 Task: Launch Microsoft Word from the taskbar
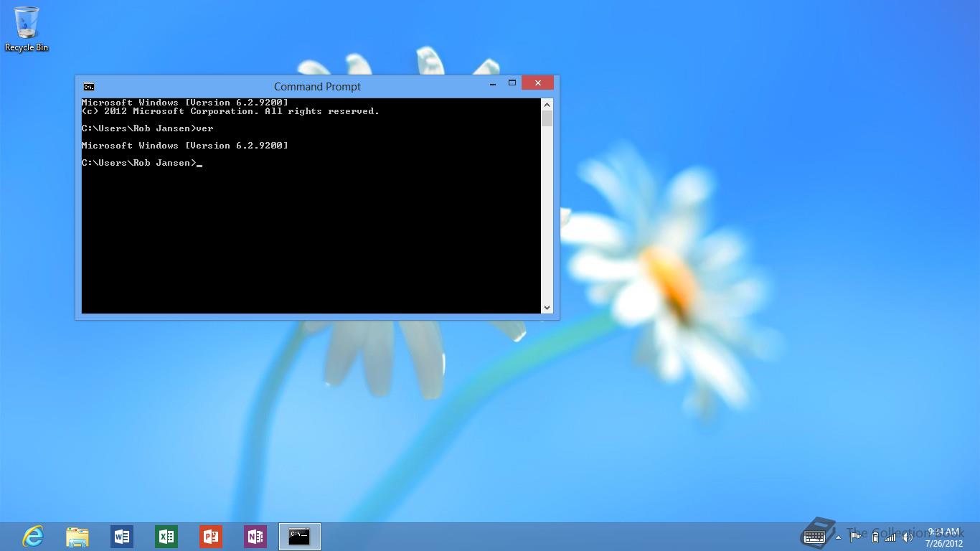coord(122,537)
